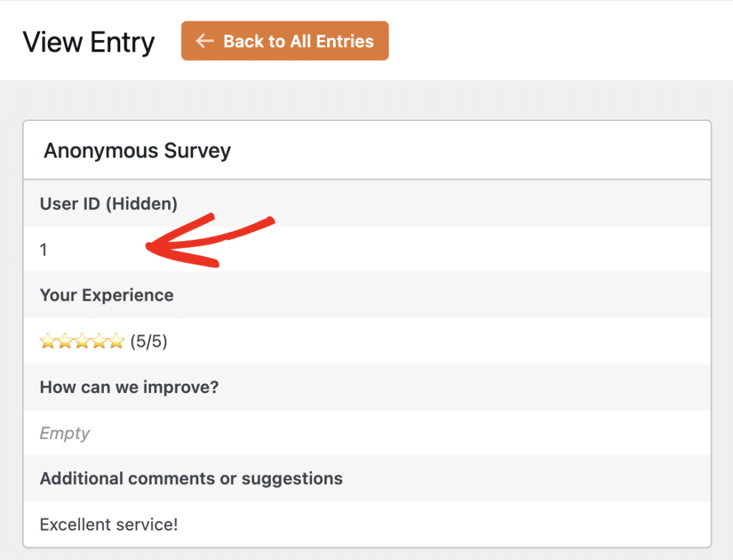This screenshot has height=560, width=733.
Task: Select the first gold star in the rating
Action: (47, 340)
